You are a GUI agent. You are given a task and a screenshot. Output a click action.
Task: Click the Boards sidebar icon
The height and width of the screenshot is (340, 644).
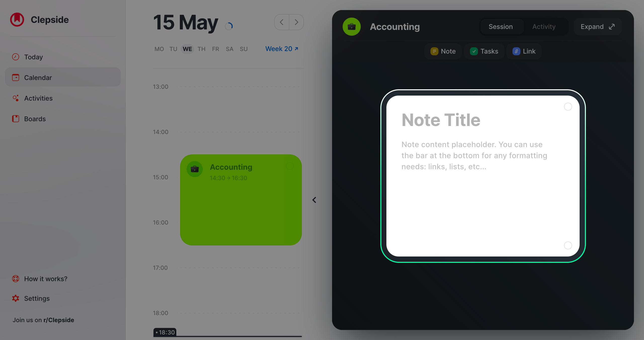click(16, 119)
